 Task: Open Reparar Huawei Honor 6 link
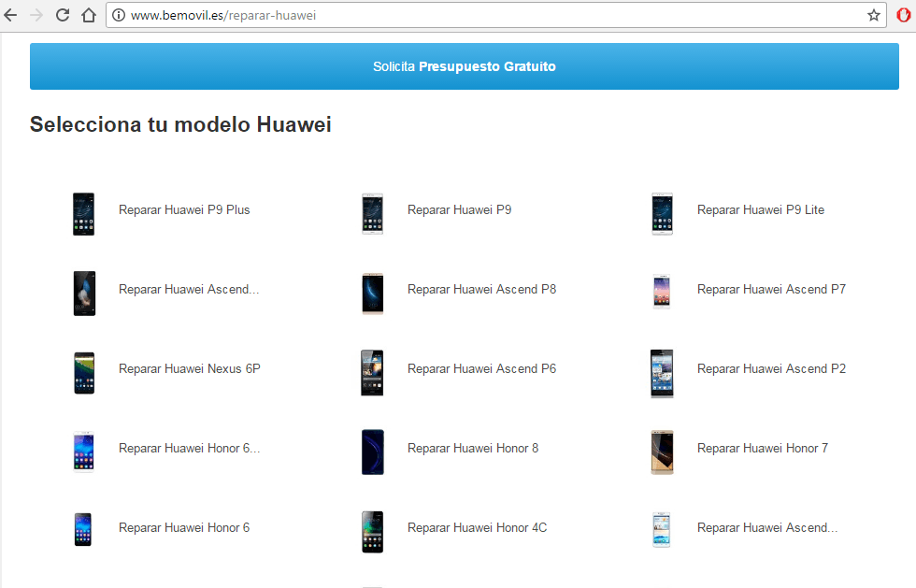(x=184, y=528)
